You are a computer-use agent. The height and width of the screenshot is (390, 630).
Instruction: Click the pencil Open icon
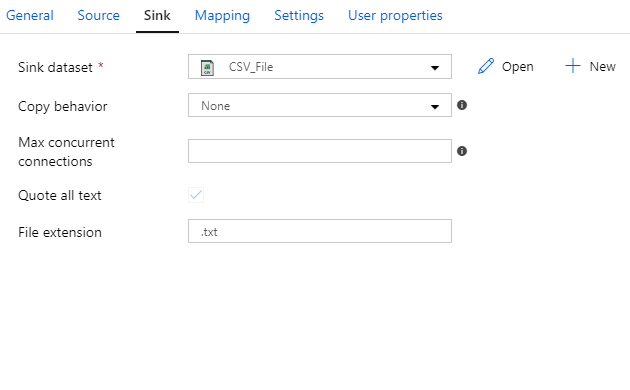(x=486, y=66)
